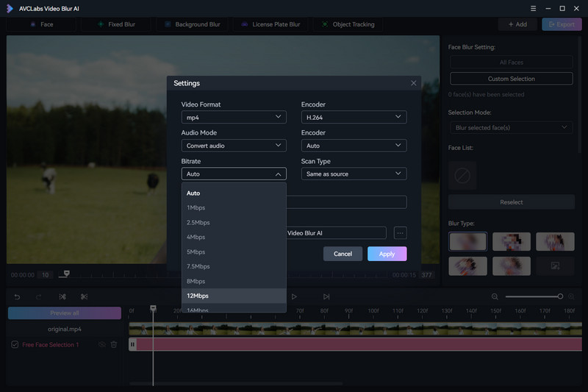Click the pause handle on the pink track

point(132,344)
